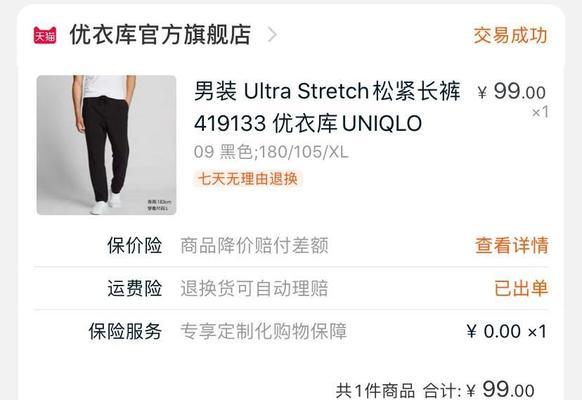Open the 保险服务 row label
The width and height of the screenshot is (582, 400).
[125, 331]
